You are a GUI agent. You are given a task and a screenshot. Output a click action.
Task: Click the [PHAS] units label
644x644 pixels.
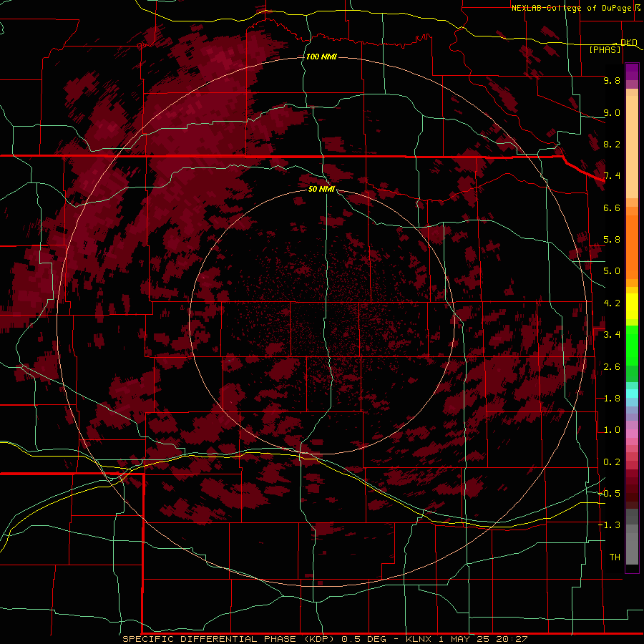click(605, 49)
